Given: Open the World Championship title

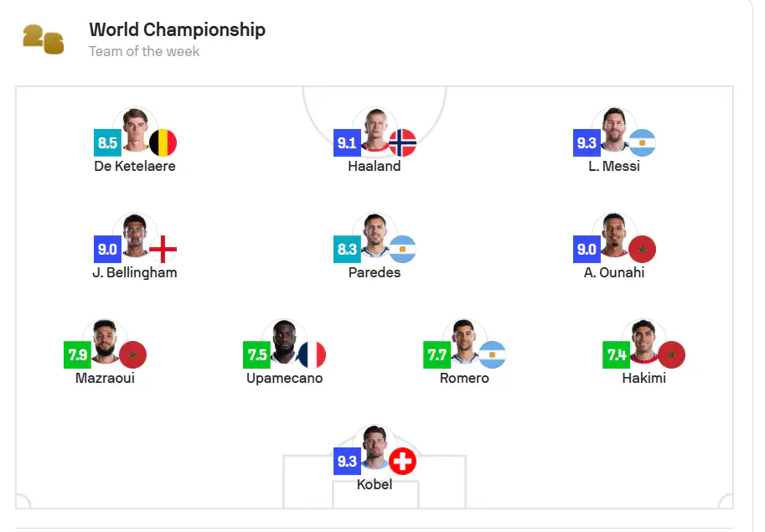Looking at the screenshot, I should [178, 30].
